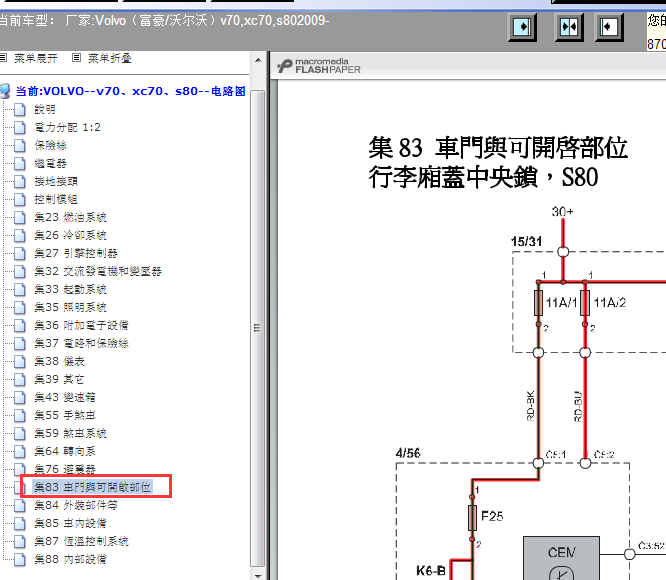Click the fuse label 11A/1 in diagram

click(561, 303)
